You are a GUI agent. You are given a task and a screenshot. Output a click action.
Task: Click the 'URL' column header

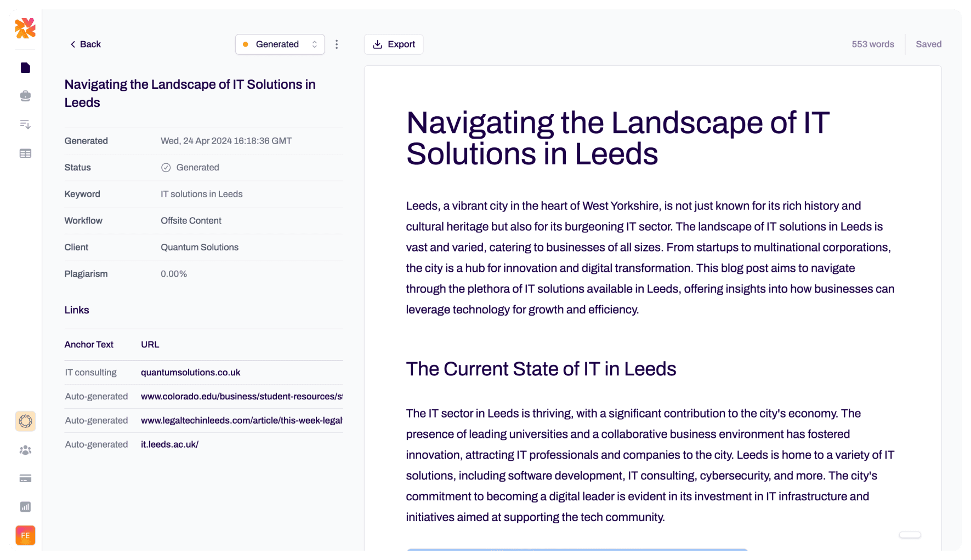[x=150, y=345]
